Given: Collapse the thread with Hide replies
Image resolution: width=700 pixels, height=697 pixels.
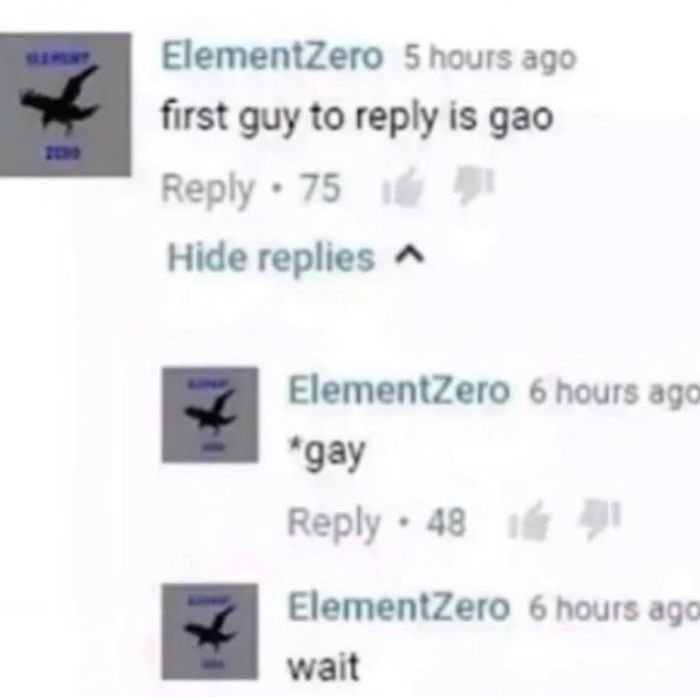Looking at the screenshot, I should (271, 258).
